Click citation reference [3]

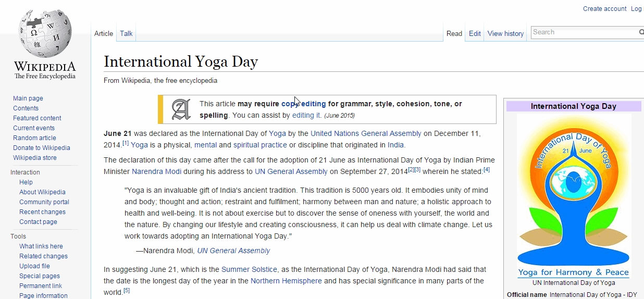[x=417, y=169]
